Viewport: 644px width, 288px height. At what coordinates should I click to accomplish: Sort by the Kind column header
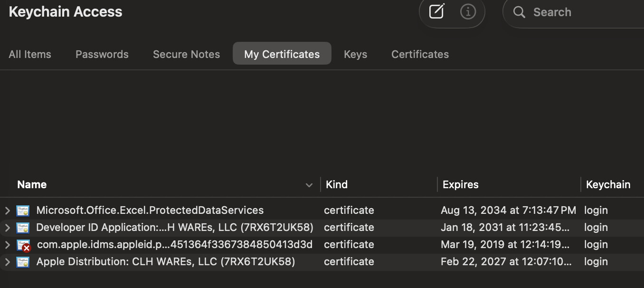[337, 184]
